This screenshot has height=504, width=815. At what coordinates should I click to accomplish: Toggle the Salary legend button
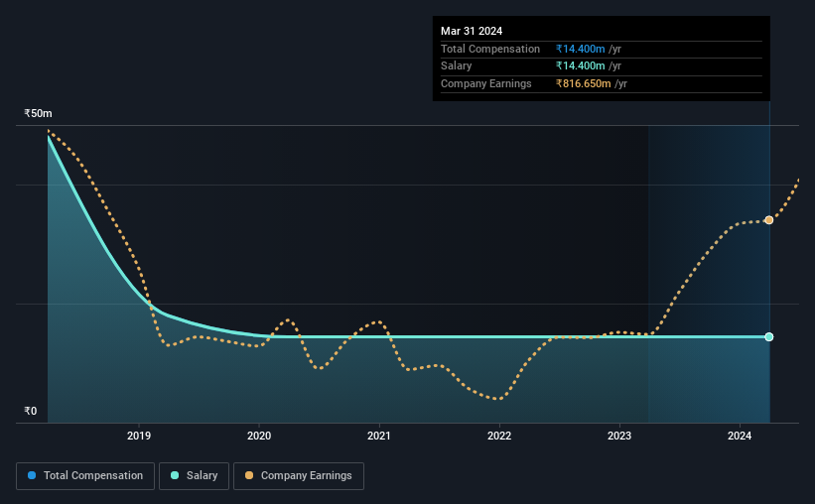194,476
